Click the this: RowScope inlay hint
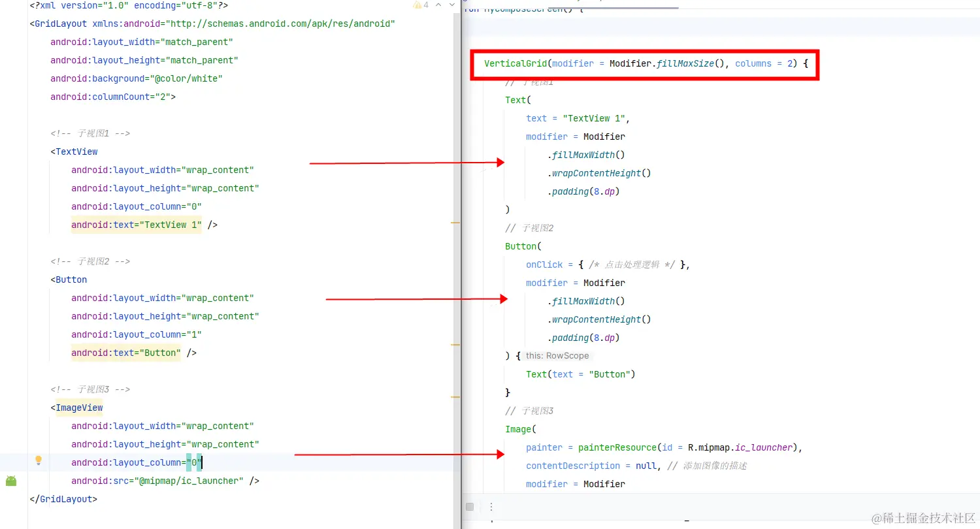Screen dimensions: 980x529 click(x=557, y=356)
